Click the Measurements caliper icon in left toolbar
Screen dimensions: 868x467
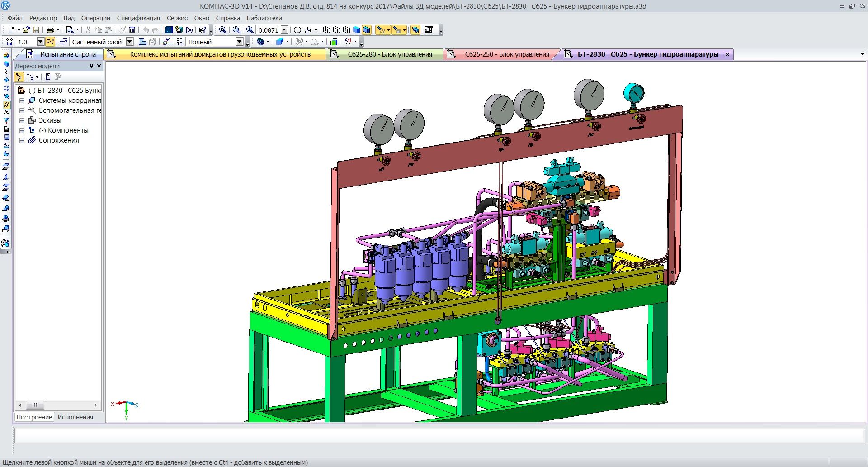6,113
